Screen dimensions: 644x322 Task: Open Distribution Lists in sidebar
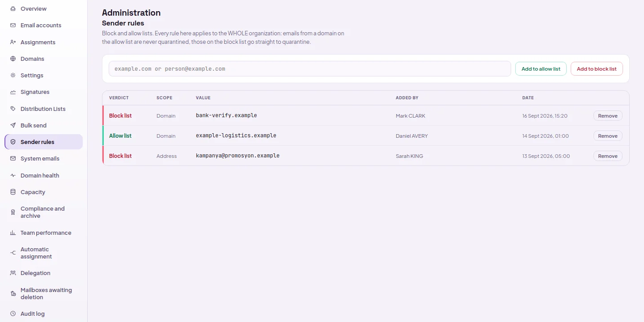click(x=43, y=109)
